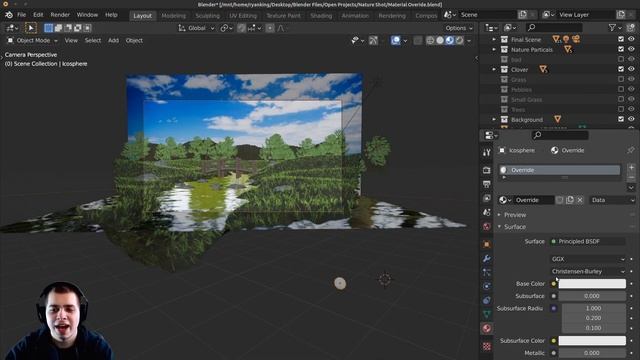Open the Options dropdown in viewport header

point(459,28)
